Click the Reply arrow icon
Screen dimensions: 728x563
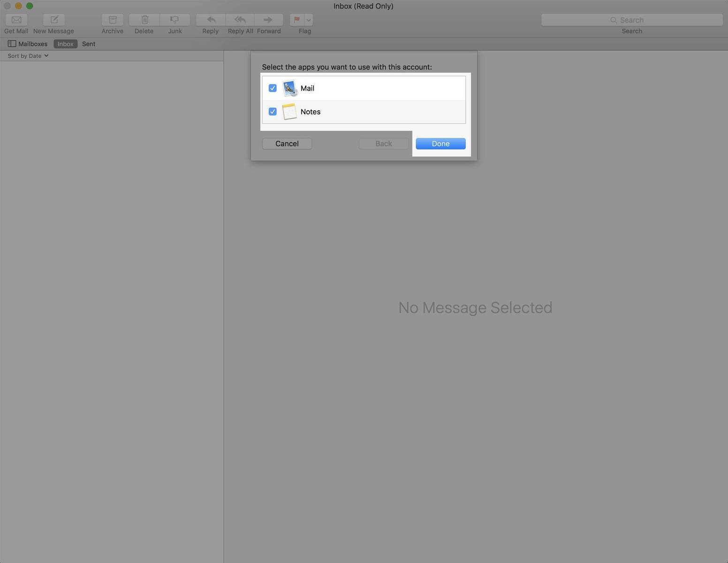point(211,20)
